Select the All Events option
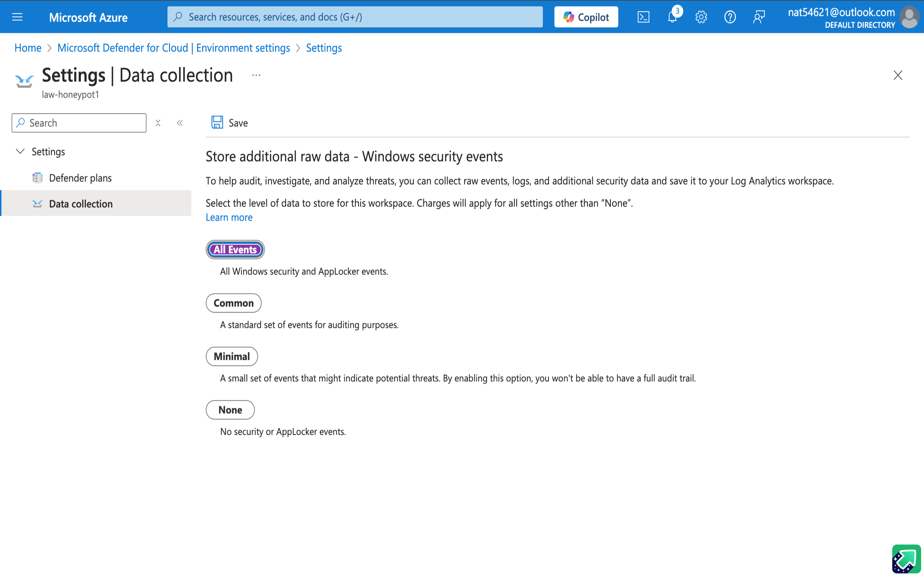The image size is (924, 577). (235, 250)
